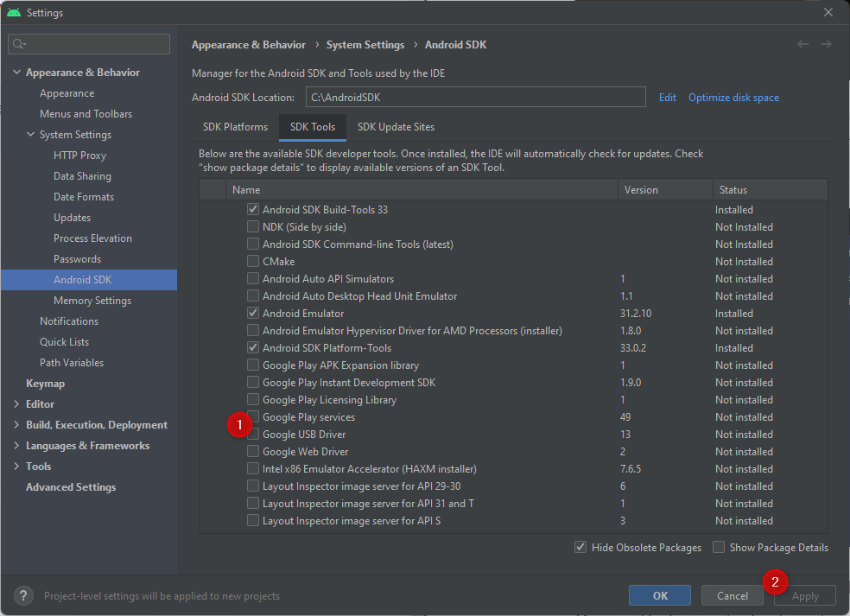
Task: Click the Version column header
Action: [x=665, y=190]
